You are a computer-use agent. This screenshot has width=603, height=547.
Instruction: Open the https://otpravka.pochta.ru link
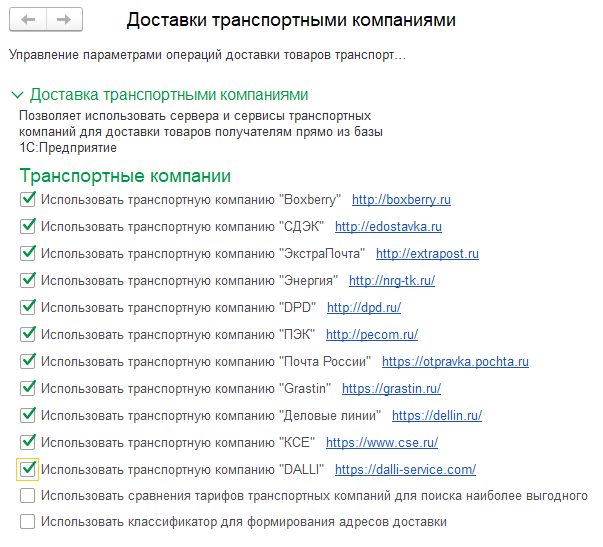point(455,362)
